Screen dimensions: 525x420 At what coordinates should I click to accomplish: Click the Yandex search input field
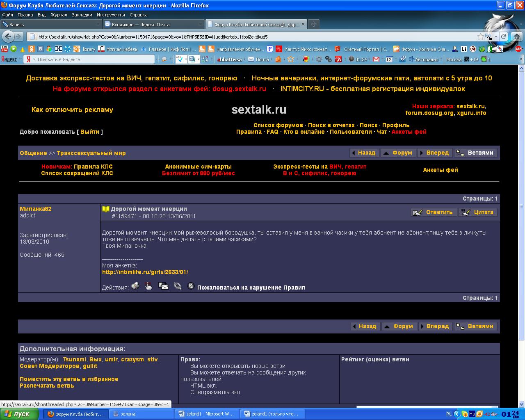(94, 59)
